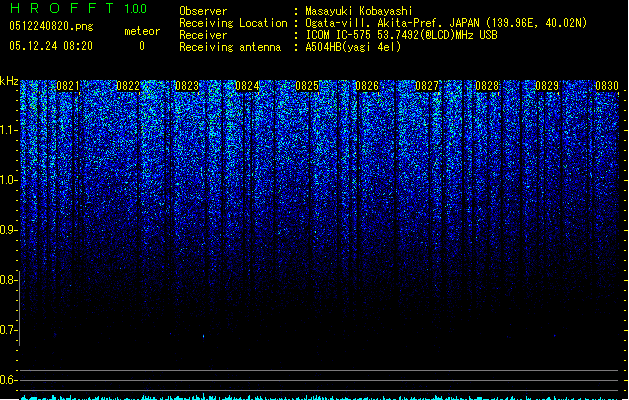Select the filename 0512240820.png
This screenshot has height=400, width=629.
pyautogui.click(x=51, y=26)
